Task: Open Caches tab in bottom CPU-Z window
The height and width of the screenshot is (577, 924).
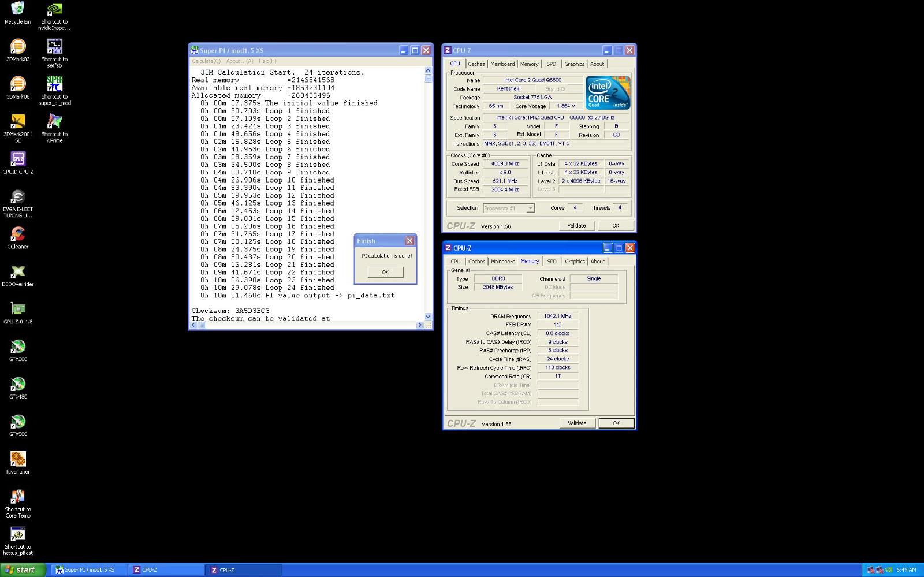Action: [477, 262]
